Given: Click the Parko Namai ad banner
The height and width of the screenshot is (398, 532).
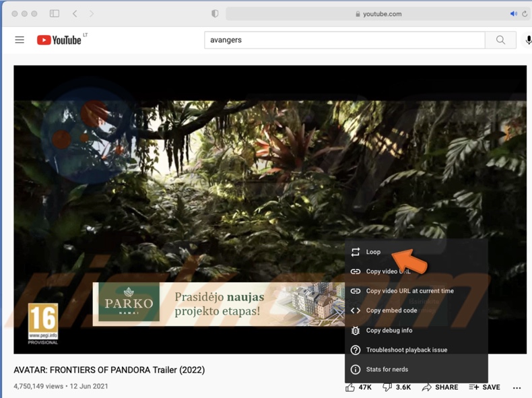Looking at the screenshot, I should click(x=218, y=304).
